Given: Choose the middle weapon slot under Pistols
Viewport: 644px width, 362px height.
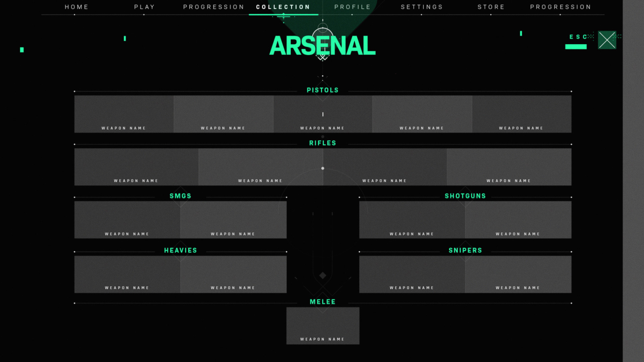Looking at the screenshot, I should 323,114.
